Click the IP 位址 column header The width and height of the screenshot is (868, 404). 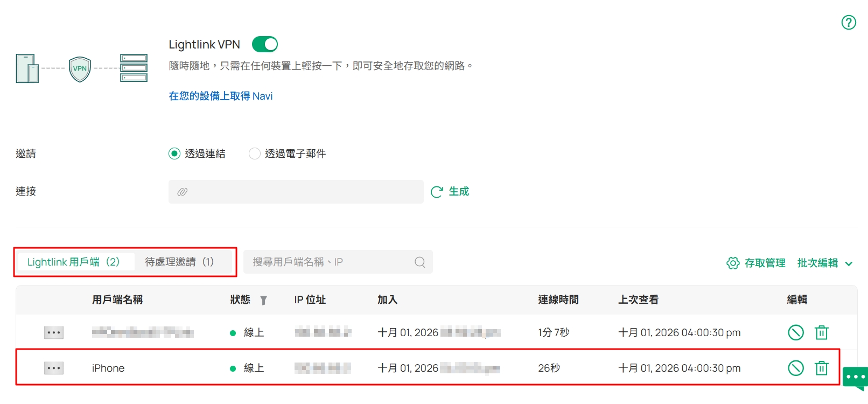click(310, 299)
